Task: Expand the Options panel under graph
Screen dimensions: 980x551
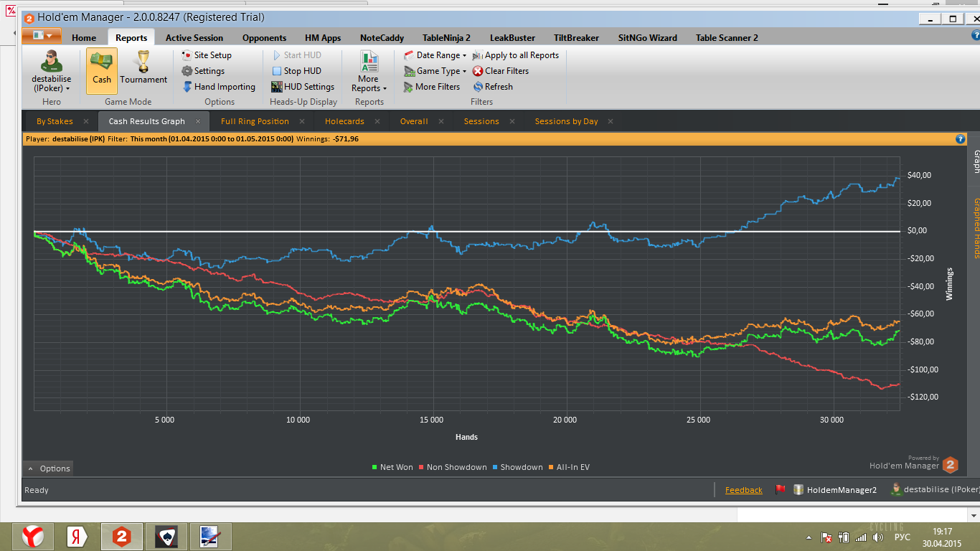Action: (48, 468)
